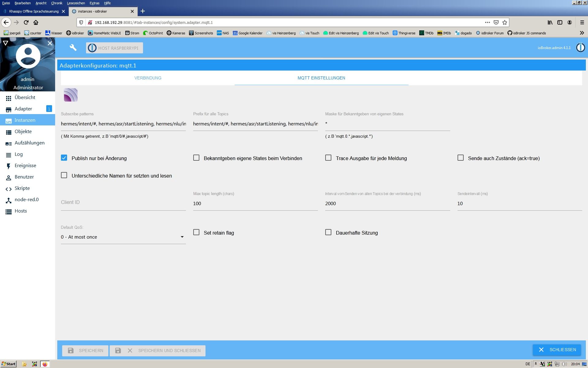The height and width of the screenshot is (368, 588).
Task: Enable Bekanntgeben eigene States beim Verbinden
Action: point(196,158)
